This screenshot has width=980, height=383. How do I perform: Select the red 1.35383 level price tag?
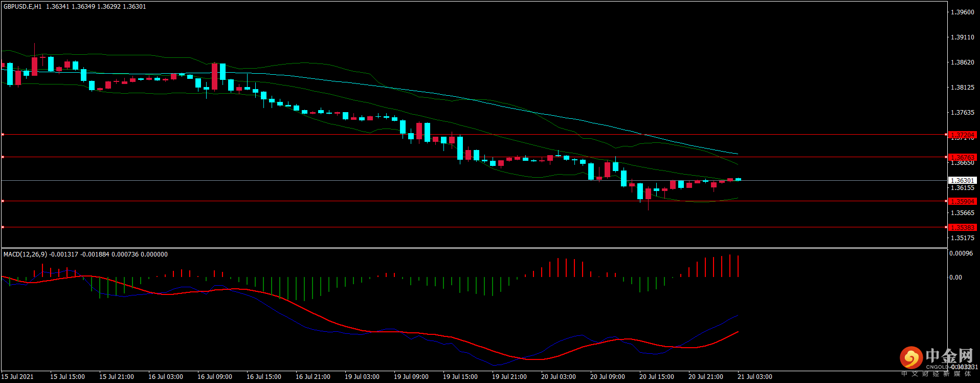point(963,227)
